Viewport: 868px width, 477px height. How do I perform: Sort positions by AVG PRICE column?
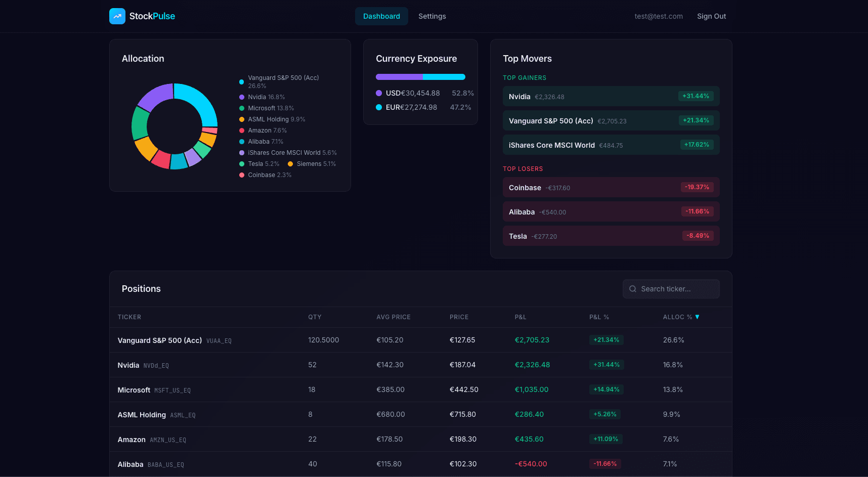394,317
